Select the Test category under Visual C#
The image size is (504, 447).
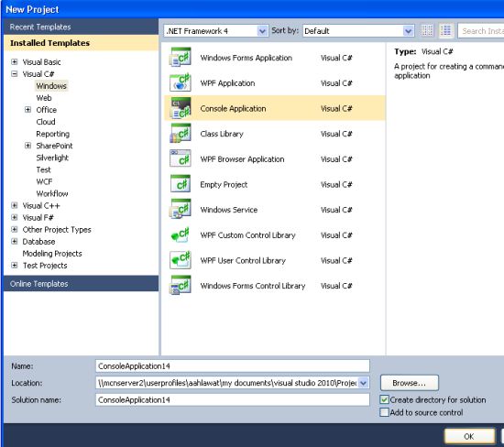(x=43, y=169)
